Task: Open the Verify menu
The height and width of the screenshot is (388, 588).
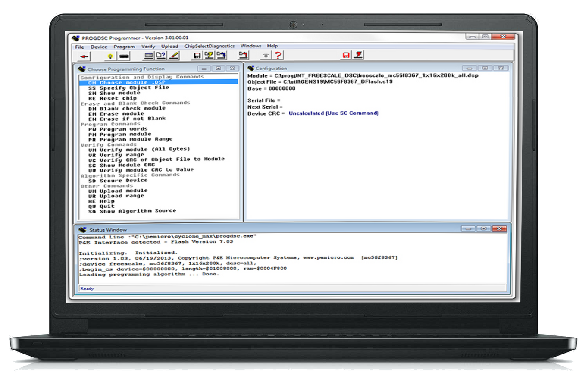Action: [x=148, y=46]
